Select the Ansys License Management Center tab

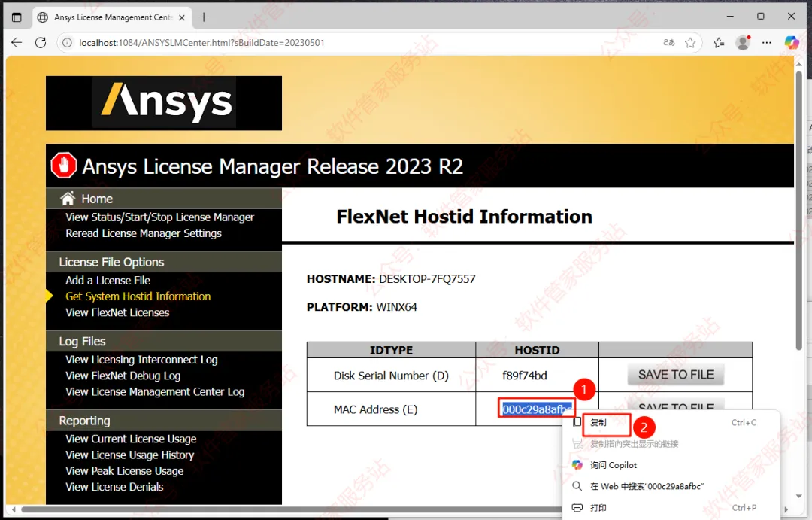coord(111,17)
